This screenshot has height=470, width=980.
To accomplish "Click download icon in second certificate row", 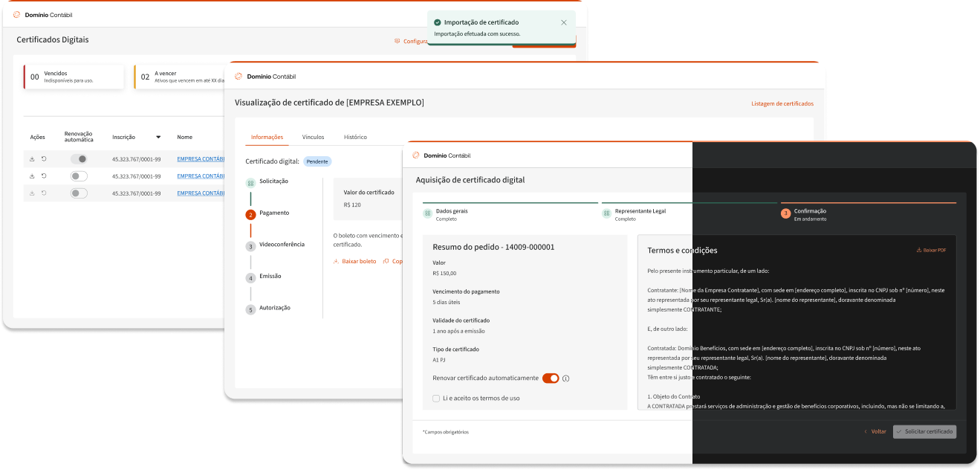I will (x=32, y=176).
